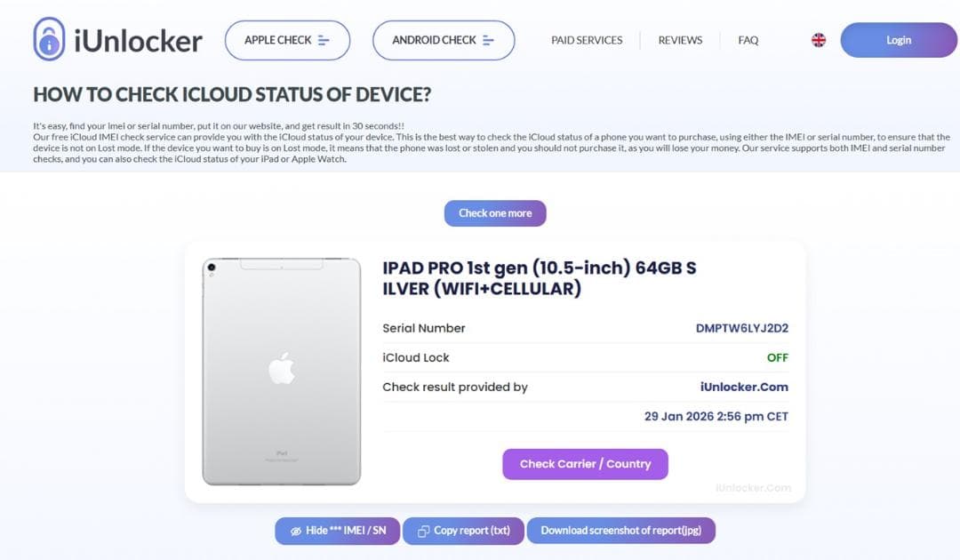This screenshot has width=960, height=560.
Task: Open the British flag language selector
Action: [x=817, y=40]
